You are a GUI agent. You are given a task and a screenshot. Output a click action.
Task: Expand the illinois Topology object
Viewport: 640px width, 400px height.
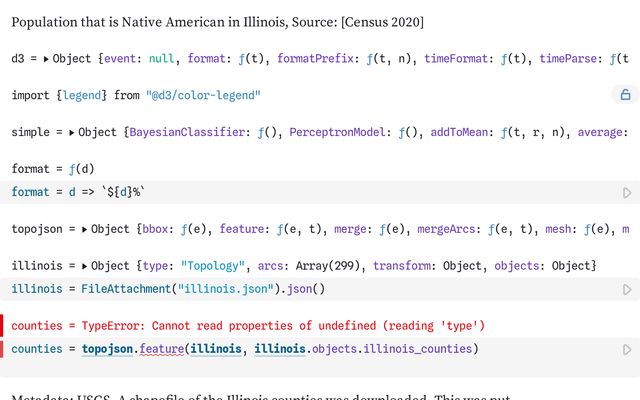[x=83, y=266]
